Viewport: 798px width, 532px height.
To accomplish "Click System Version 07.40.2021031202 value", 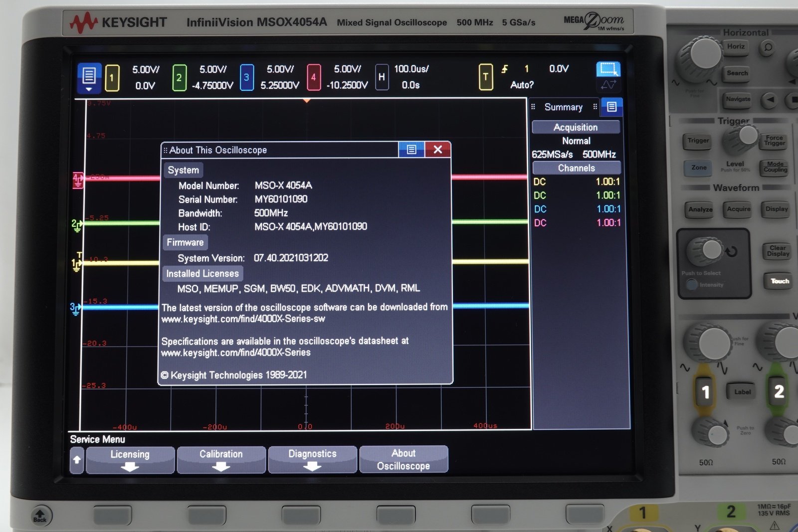I will 291,258.
